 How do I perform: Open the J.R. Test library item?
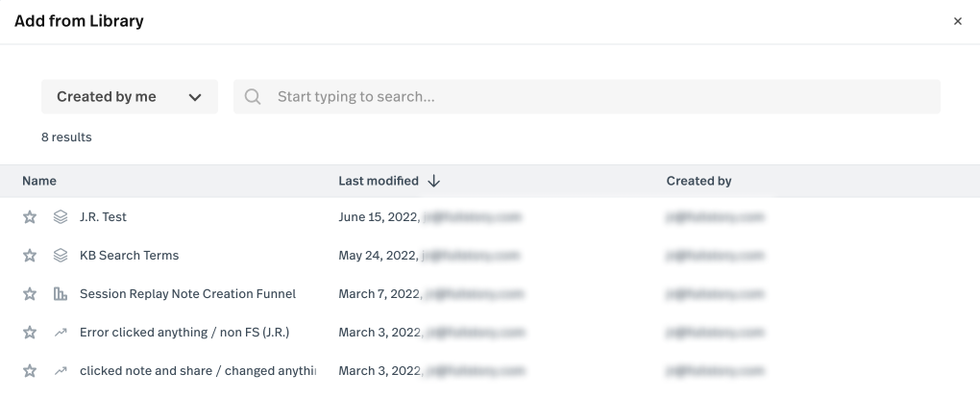(x=103, y=217)
